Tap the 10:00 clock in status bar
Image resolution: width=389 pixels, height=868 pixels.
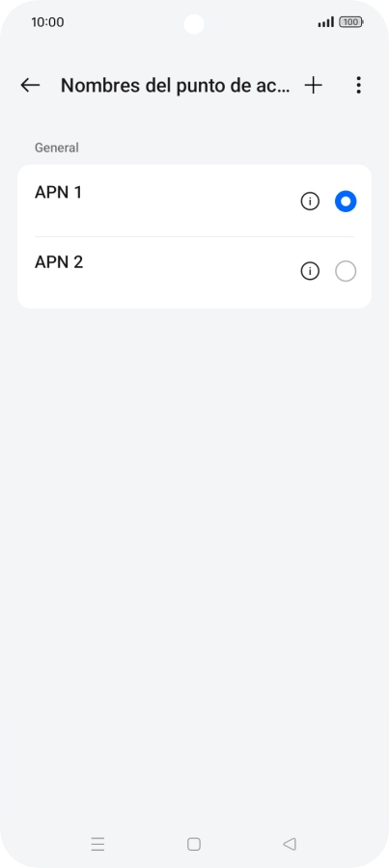point(47,22)
